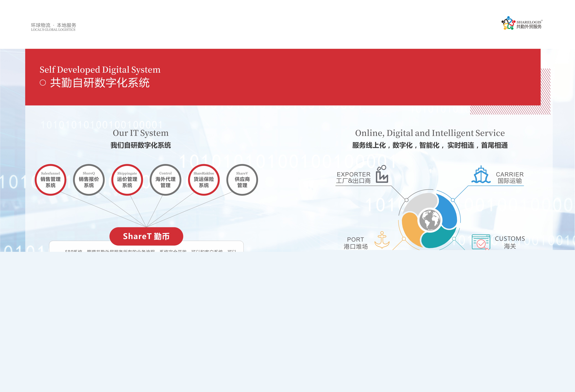Viewport: 575px width, 392px height.
Task: Click the LOCAL'S GLOBAL LOGISTICS tagline
Action: [53, 30]
